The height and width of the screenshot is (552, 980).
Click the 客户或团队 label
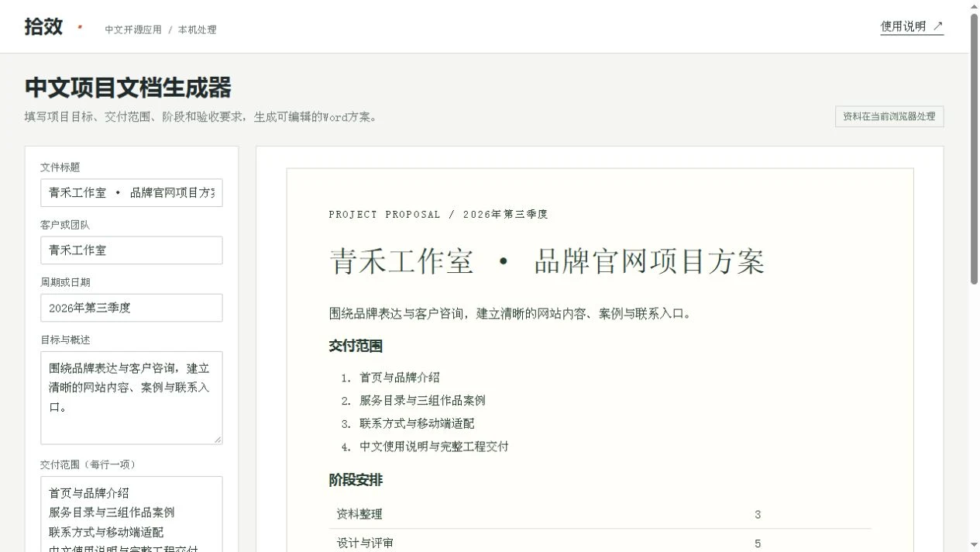click(x=65, y=225)
